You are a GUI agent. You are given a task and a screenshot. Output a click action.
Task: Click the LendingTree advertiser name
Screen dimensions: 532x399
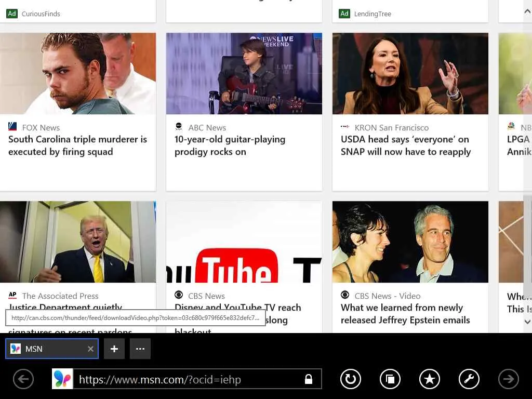(x=373, y=14)
